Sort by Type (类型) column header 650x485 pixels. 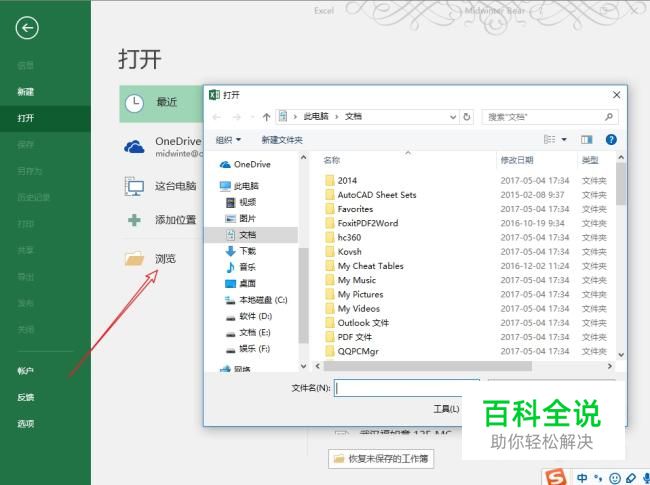590,160
